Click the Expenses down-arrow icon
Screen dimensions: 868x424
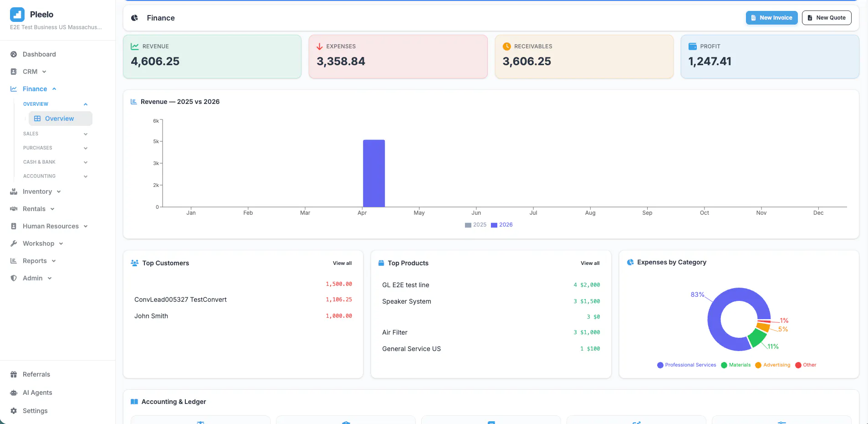(x=320, y=47)
